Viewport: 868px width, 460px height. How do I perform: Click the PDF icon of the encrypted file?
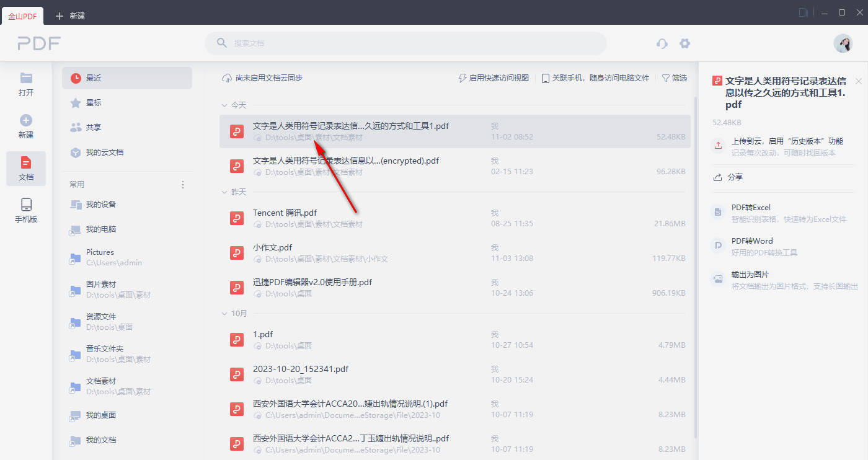236,166
